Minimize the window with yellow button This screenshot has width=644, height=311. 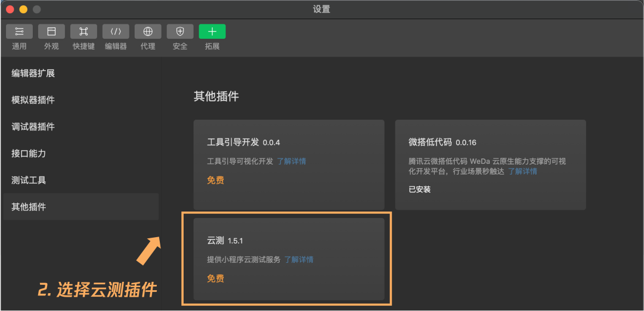pyautogui.click(x=23, y=10)
